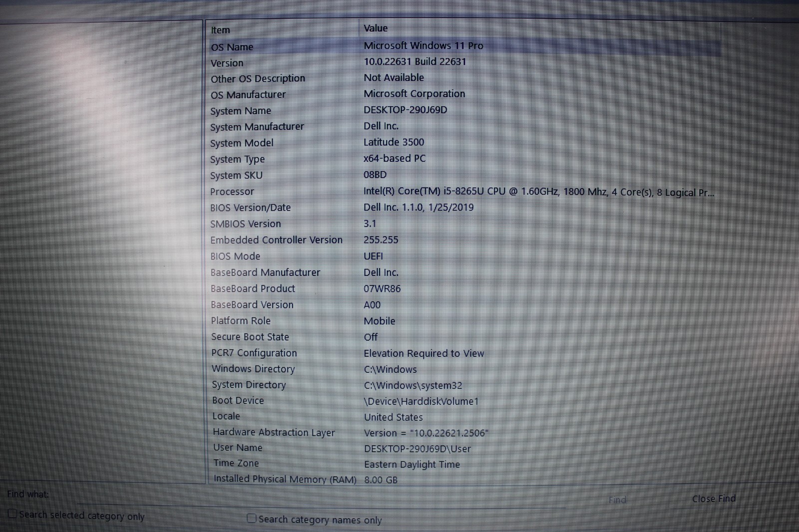Click the Value column header
The image size is (799, 532).
click(x=376, y=28)
